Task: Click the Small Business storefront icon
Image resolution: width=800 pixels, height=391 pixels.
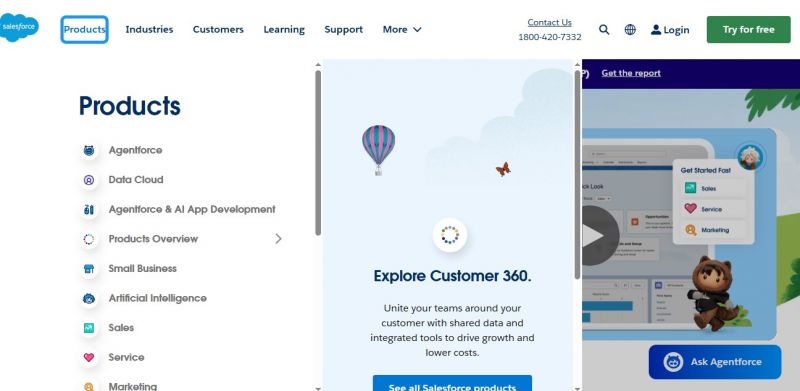Action: point(89,268)
